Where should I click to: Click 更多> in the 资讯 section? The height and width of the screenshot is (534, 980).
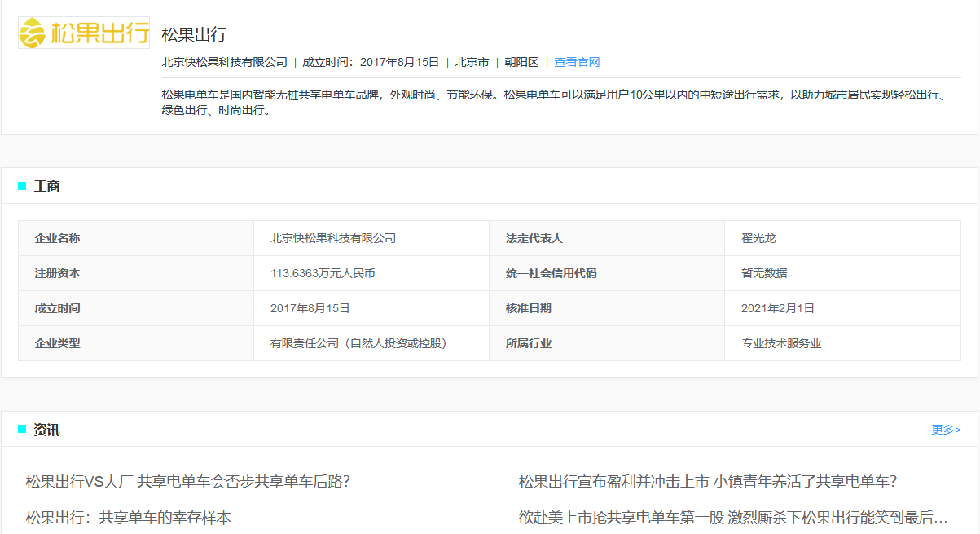click(946, 430)
